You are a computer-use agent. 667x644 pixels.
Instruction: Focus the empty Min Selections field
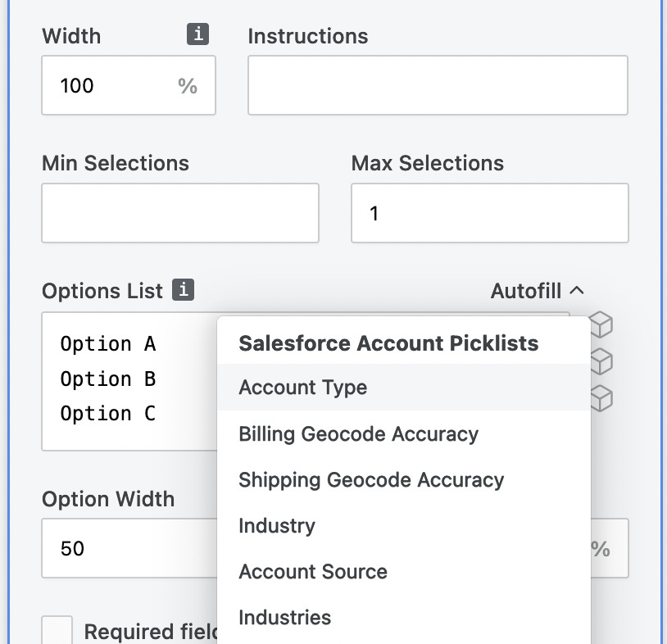coord(180,213)
